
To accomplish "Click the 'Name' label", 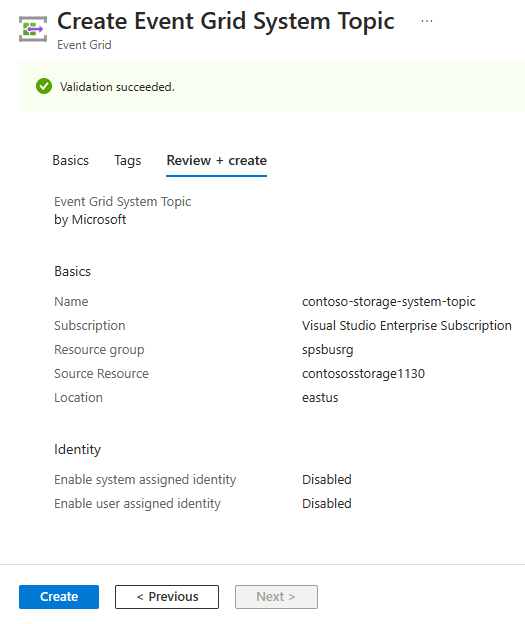I will click(x=71, y=302).
